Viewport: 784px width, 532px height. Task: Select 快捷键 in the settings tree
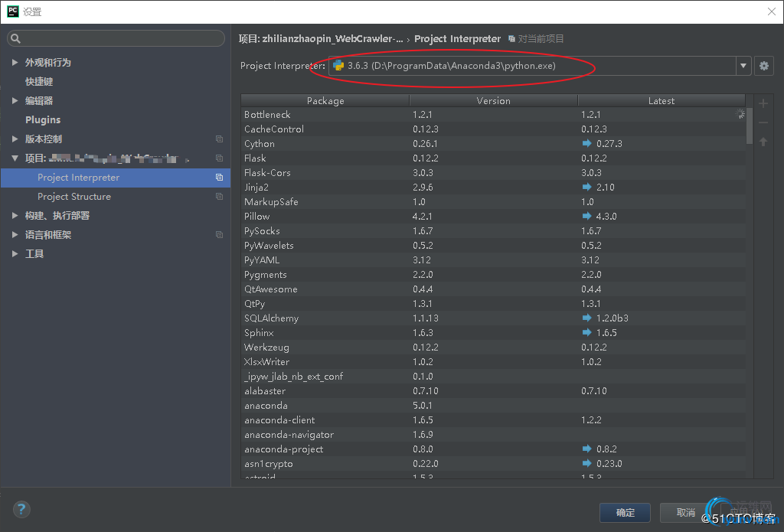point(39,81)
